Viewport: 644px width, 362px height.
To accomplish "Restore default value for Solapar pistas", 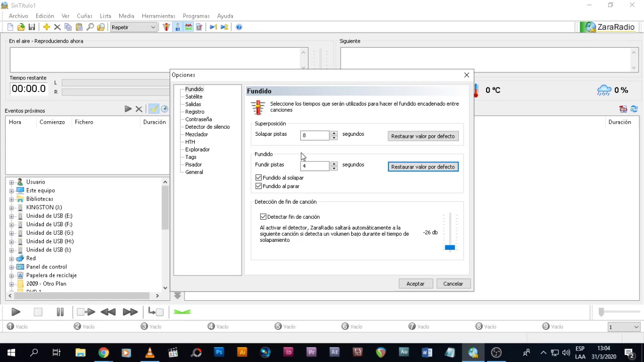I will 423,136.
